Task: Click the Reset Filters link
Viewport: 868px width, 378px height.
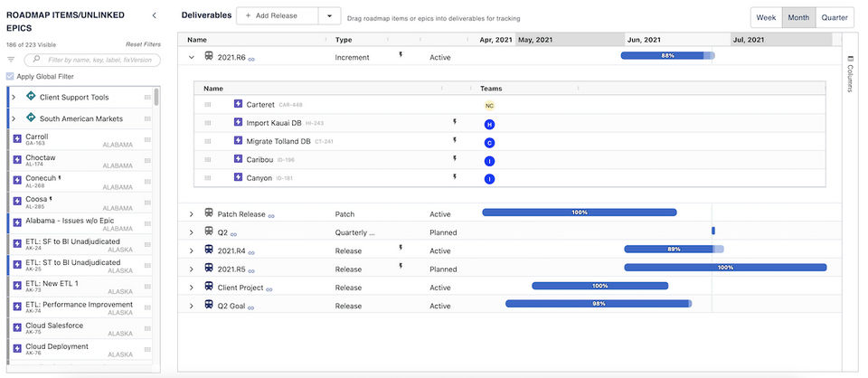Action: [x=143, y=44]
